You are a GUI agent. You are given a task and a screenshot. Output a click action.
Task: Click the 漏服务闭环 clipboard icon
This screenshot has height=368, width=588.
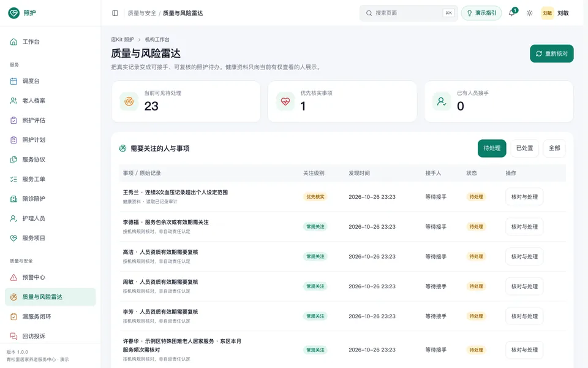(x=13, y=316)
